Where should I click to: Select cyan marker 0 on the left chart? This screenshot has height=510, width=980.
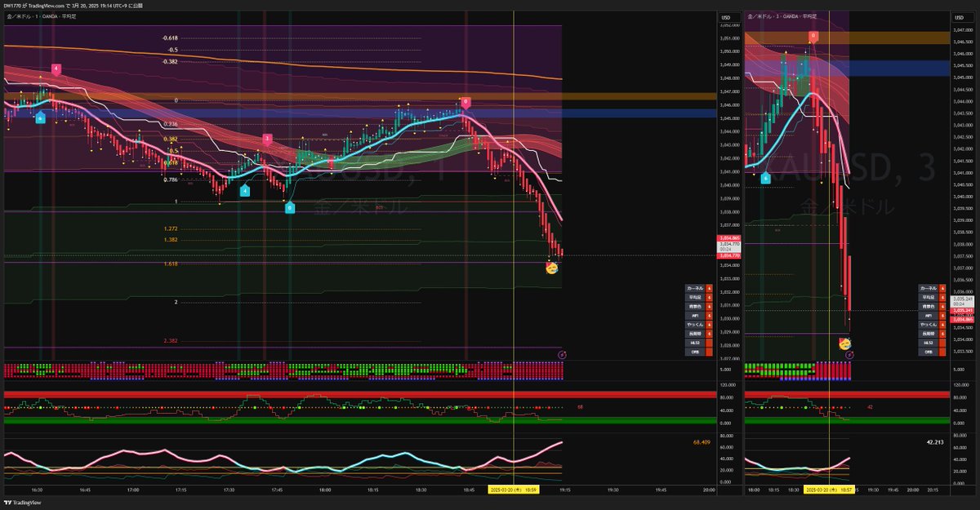tap(290, 208)
